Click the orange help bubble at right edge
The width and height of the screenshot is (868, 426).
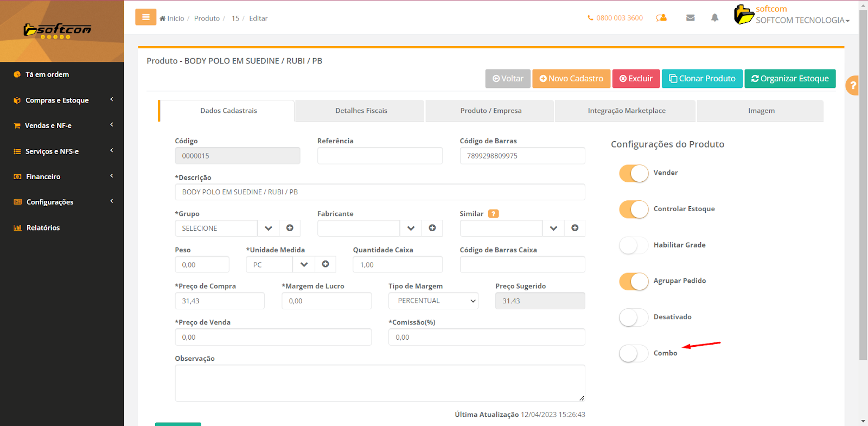coord(852,85)
